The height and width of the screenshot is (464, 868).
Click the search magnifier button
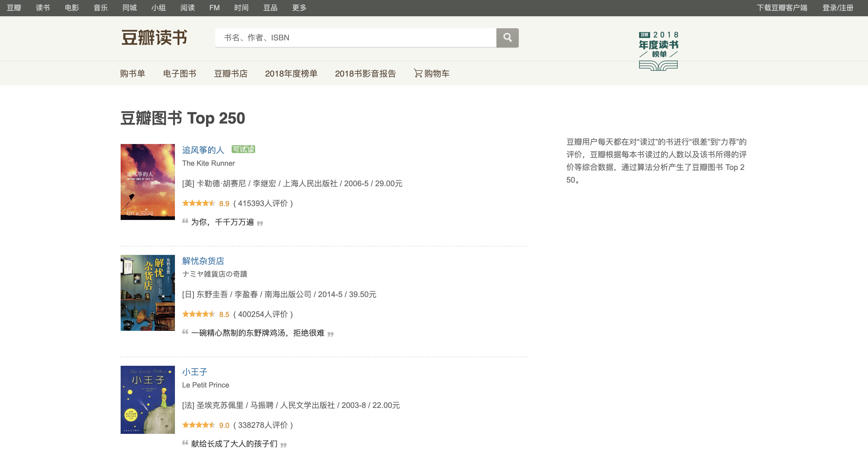pos(507,38)
